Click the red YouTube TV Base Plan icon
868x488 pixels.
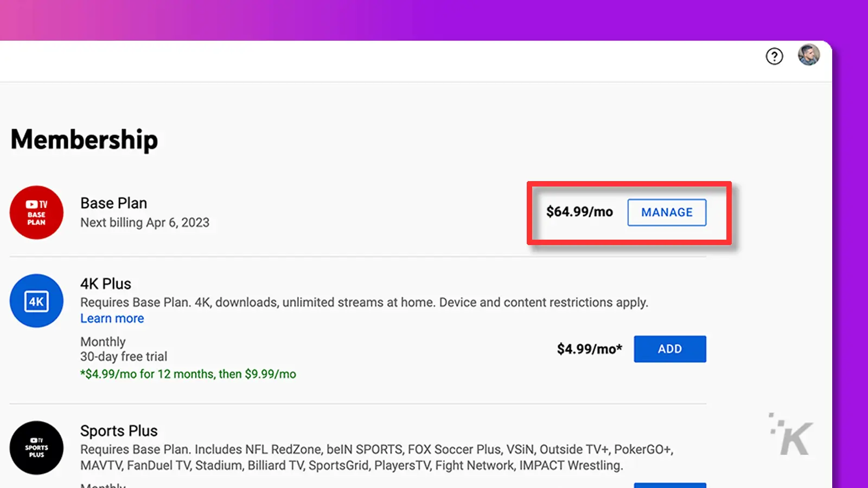coord(36,213)
